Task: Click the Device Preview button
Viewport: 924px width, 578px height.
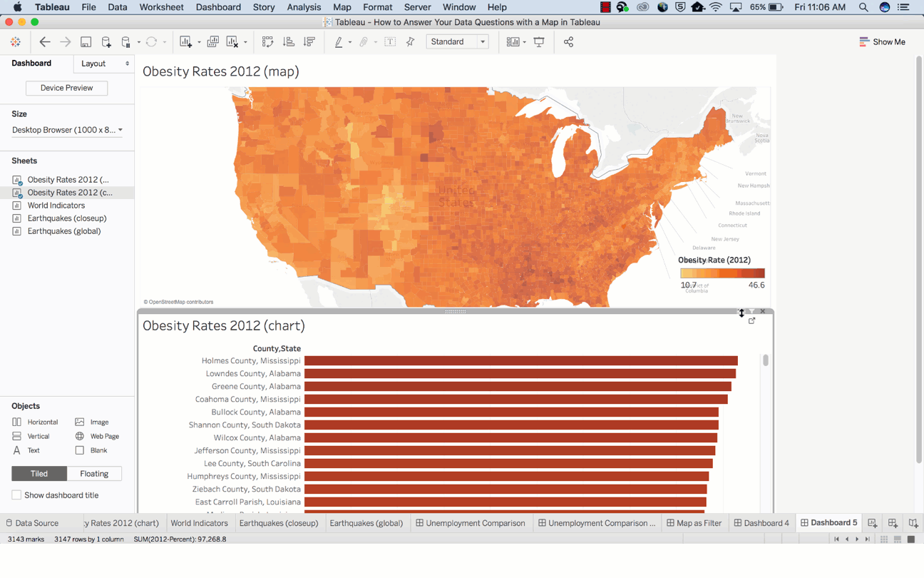Action: pos(66,88)
